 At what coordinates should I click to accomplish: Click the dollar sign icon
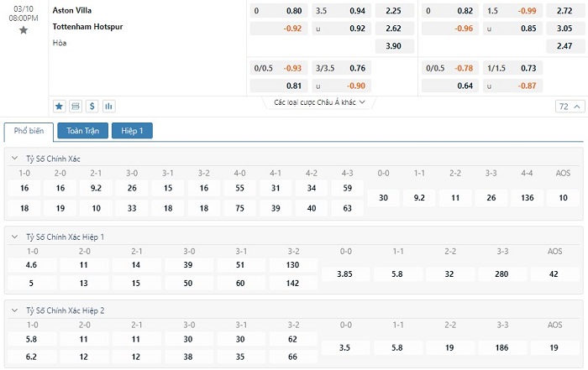click(92, 107)
